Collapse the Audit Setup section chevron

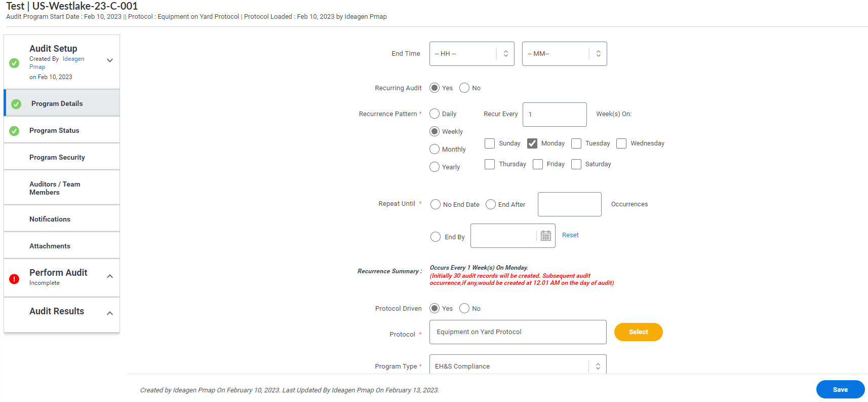(110, 60)
